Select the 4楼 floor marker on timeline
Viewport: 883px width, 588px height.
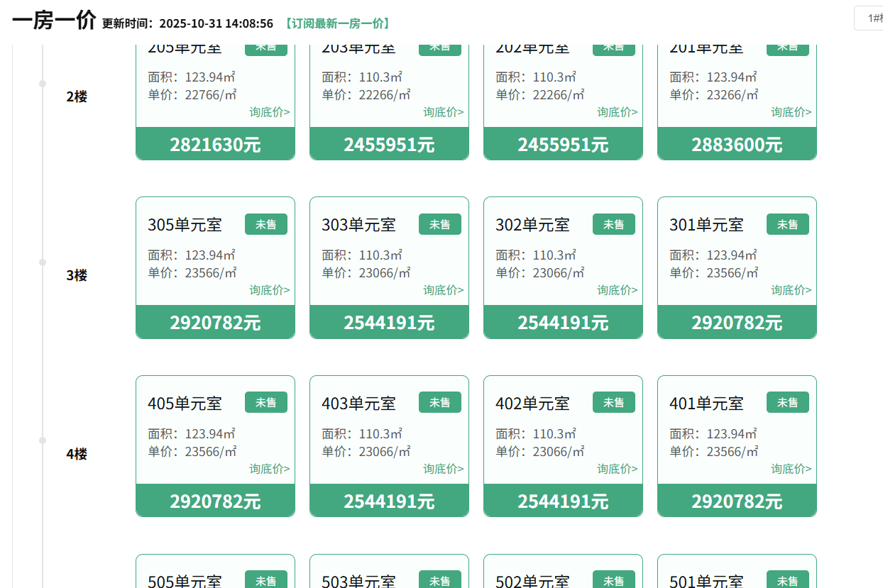pos(43,440)
